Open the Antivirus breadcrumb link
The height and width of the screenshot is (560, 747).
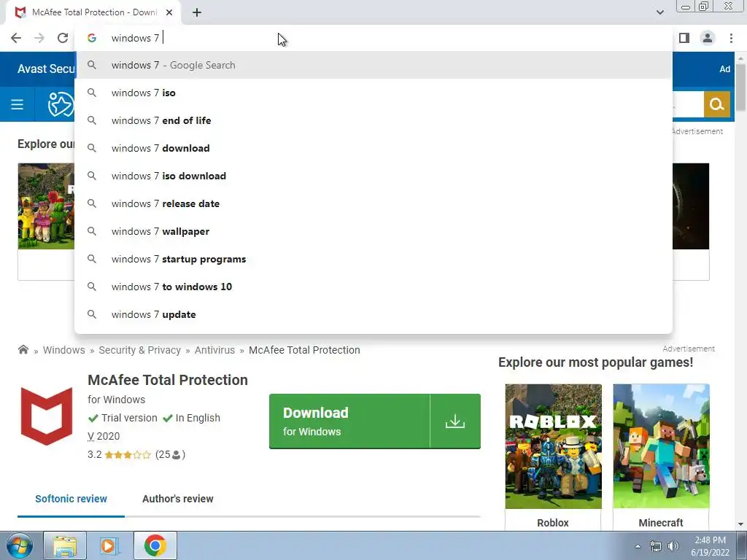(214, 350)
